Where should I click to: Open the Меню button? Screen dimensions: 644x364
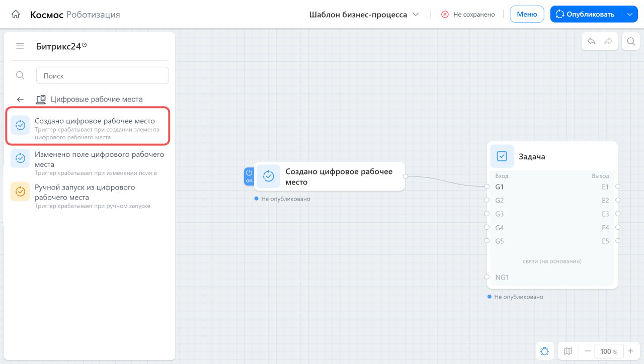coord(527,14)
